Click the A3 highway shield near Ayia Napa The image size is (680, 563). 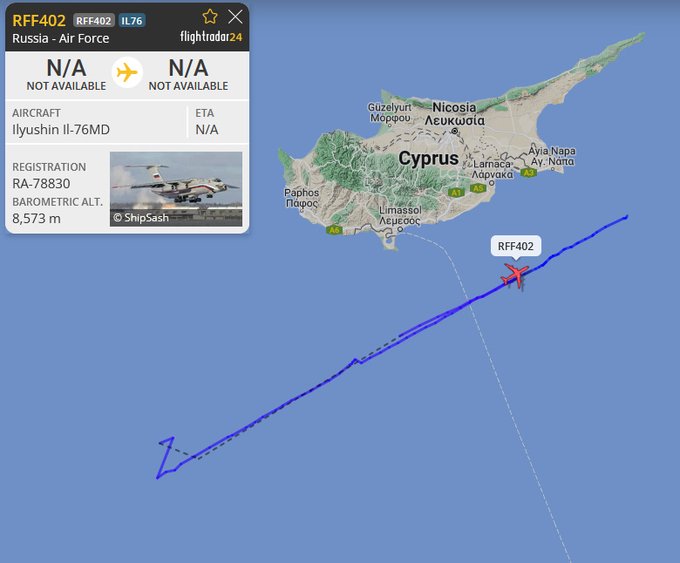(528, 173)
